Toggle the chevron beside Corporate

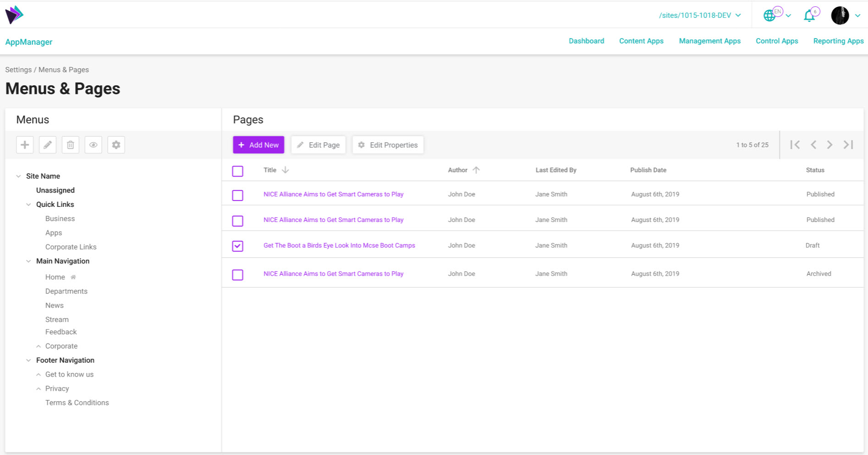click(38, 346)
